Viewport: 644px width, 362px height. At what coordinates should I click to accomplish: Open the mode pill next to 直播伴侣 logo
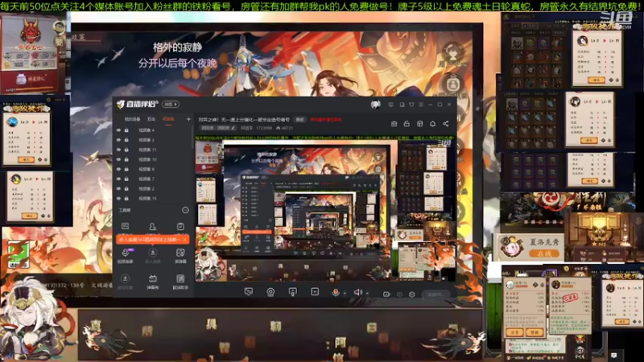171,105
